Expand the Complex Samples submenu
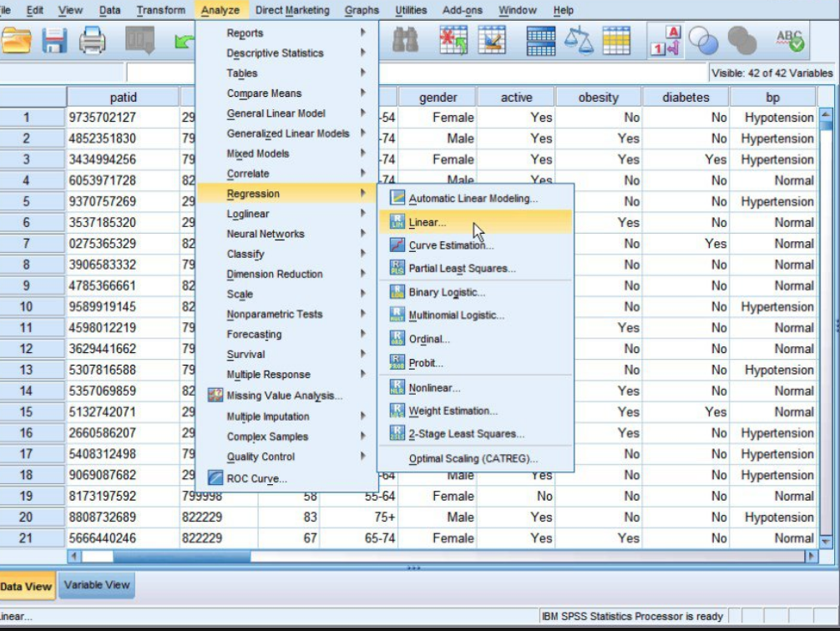 click(287, 437)
